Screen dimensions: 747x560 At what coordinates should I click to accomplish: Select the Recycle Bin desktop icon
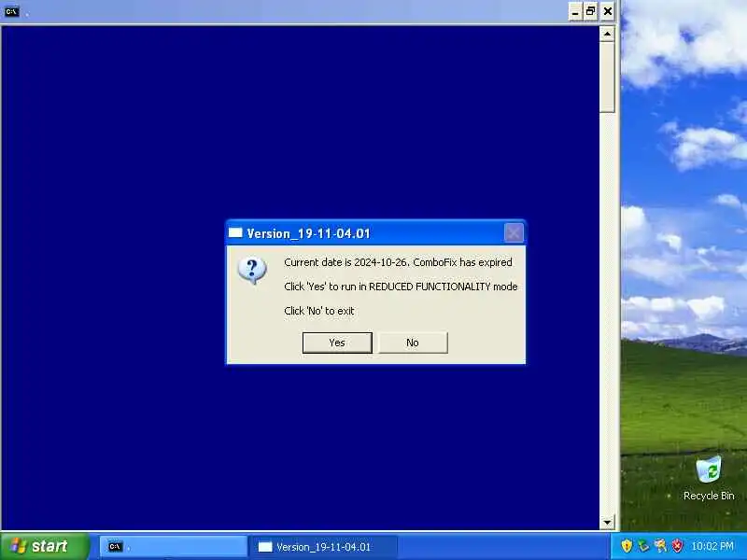coord(709,478)
